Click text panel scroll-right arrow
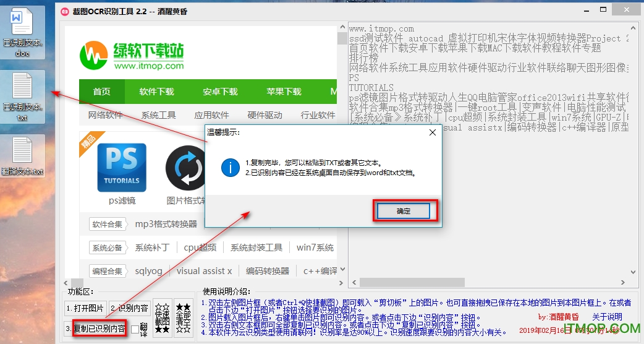 [x=623, y=282]
